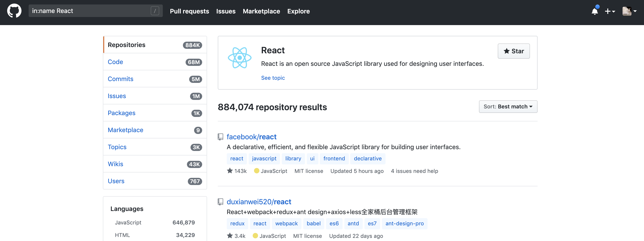Click the declarative topic tag
This screenshot has height=241, width=644.
[x=367, y=159]
